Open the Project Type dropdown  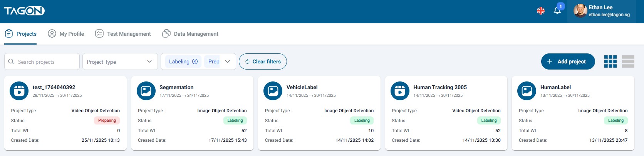pos(120,61)
